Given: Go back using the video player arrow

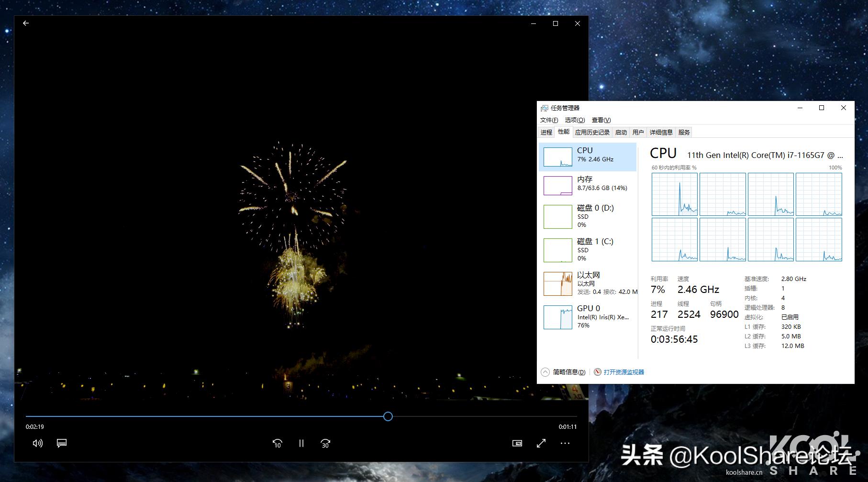Looking at the screenshot, I should (26, 23).
